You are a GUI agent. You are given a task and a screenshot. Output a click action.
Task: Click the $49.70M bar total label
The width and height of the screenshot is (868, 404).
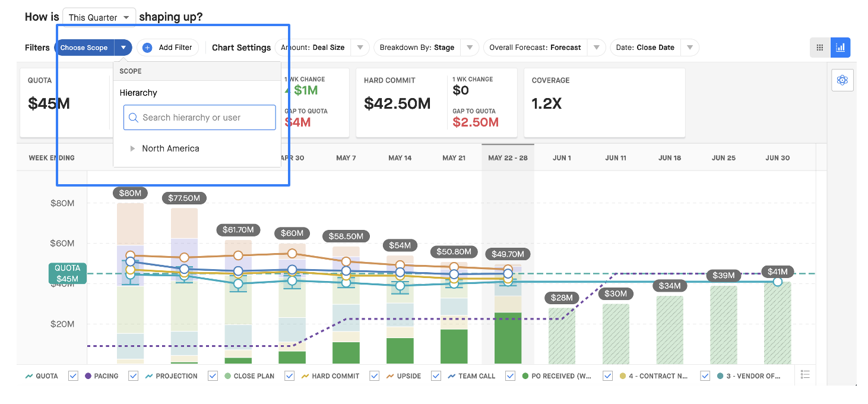coord(508,254)
